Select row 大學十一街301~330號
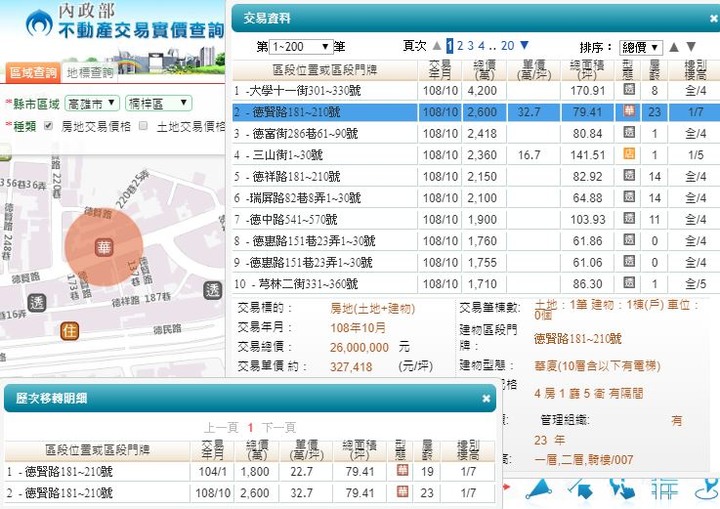The image size is (720, 509). tap(476, 90)
